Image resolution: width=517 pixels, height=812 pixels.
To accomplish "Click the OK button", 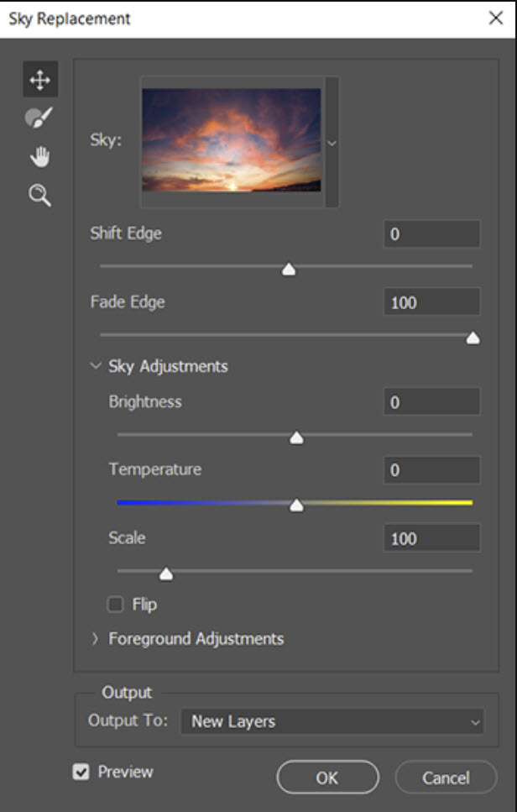I will [327, 778].
